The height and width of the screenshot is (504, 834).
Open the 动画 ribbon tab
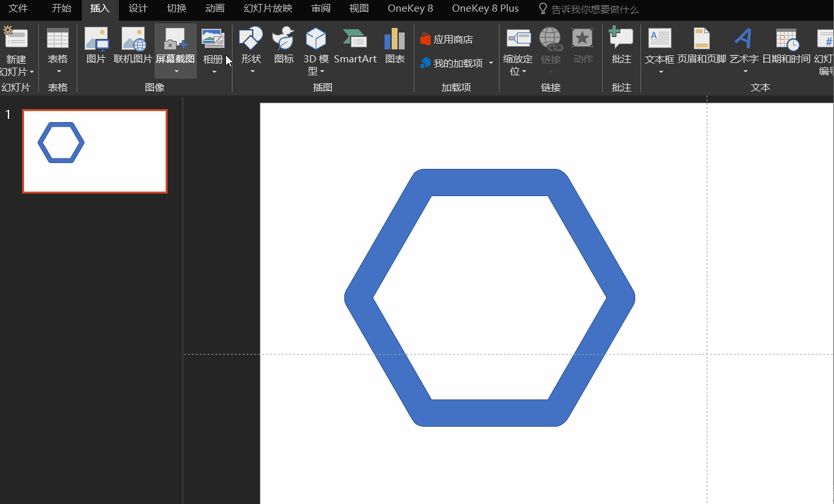click(215, 9)
